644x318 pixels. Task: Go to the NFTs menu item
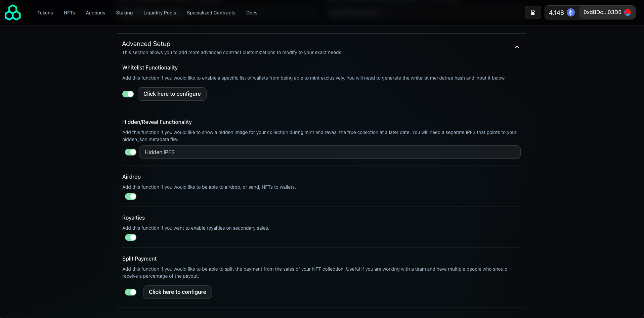[70, 13]
